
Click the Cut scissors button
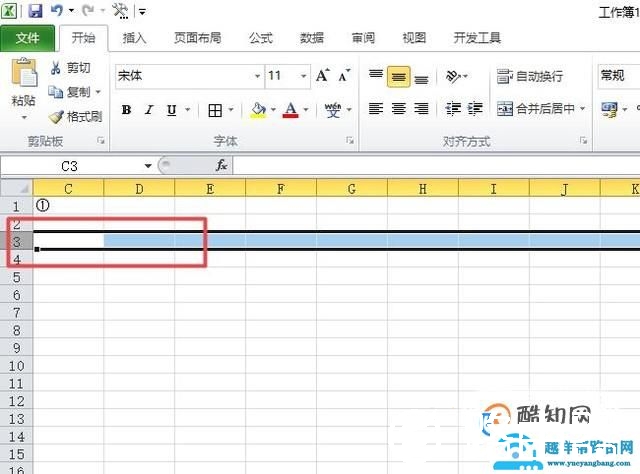tap(70, 68)
